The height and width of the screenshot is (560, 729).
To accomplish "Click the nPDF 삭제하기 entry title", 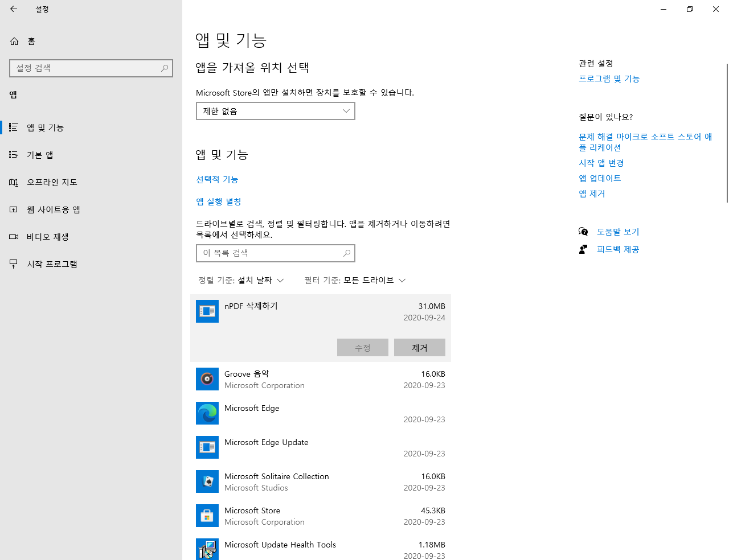I will click(251, 306).
